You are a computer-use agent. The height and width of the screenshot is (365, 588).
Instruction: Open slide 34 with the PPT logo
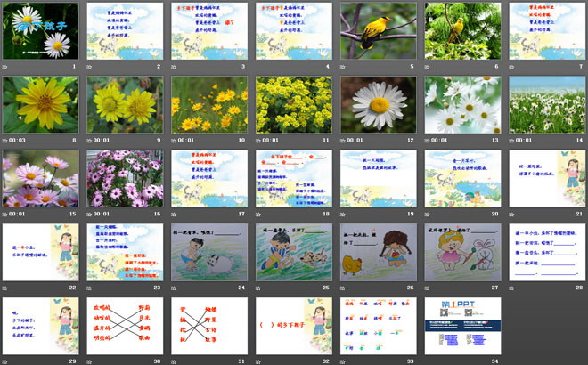(461, 325)
